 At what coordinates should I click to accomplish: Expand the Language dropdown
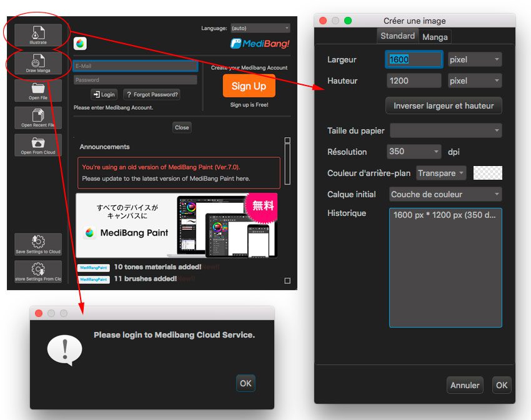click(260, 28)
